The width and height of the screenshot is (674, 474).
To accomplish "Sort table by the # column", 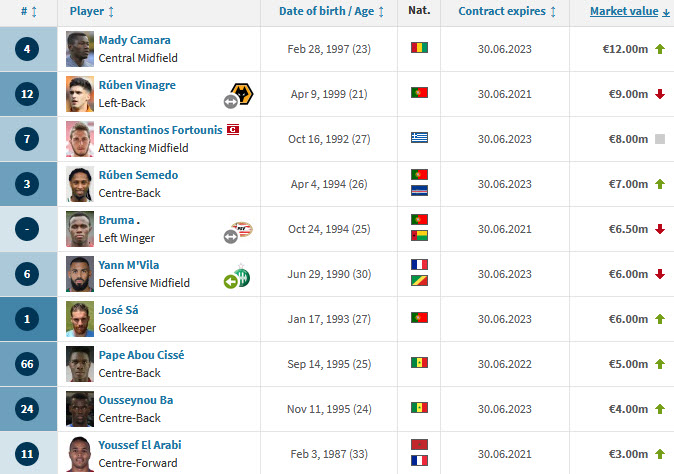I will coord(29,12).
